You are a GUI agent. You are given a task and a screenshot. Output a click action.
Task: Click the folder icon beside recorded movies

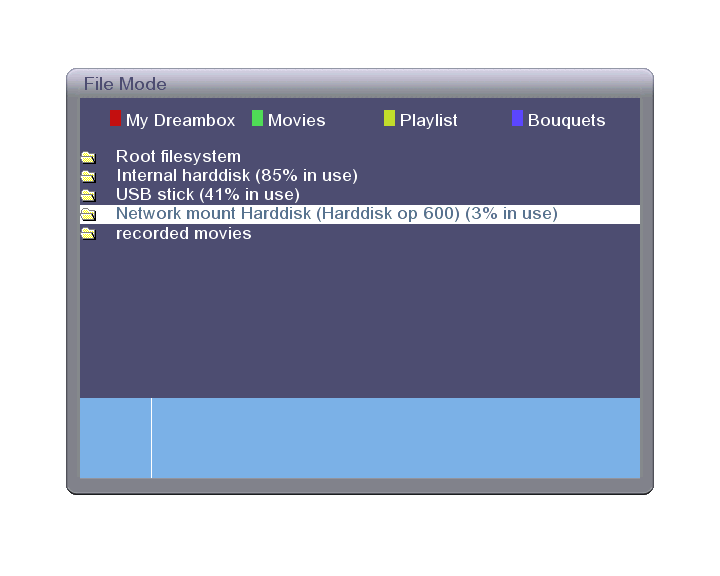click(x=89, y=234)
